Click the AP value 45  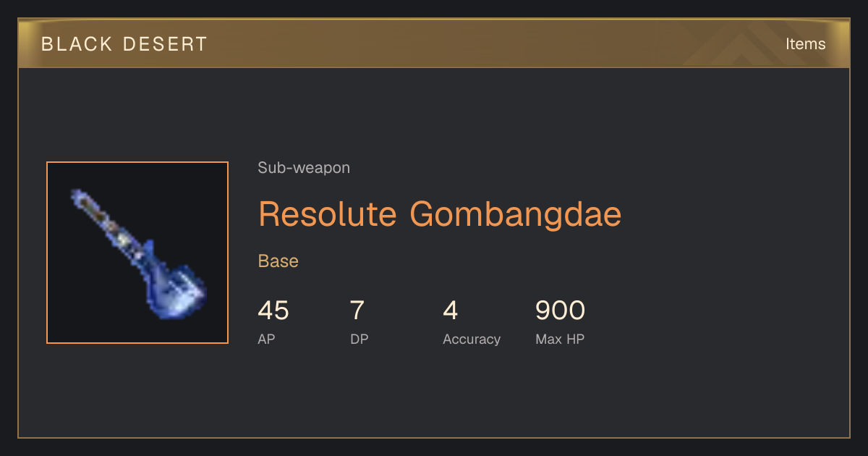click(x=273, y=311)
